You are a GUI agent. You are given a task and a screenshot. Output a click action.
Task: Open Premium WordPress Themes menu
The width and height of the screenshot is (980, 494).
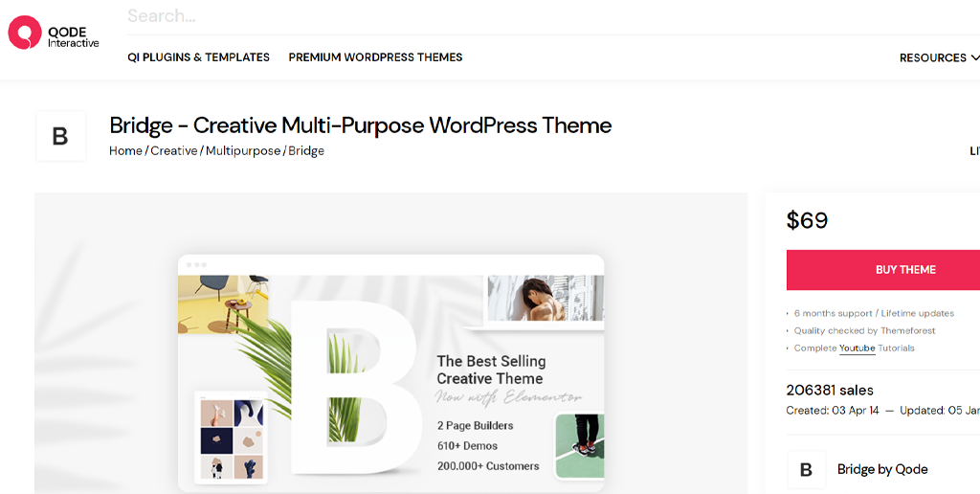click(x=375, y=56)
